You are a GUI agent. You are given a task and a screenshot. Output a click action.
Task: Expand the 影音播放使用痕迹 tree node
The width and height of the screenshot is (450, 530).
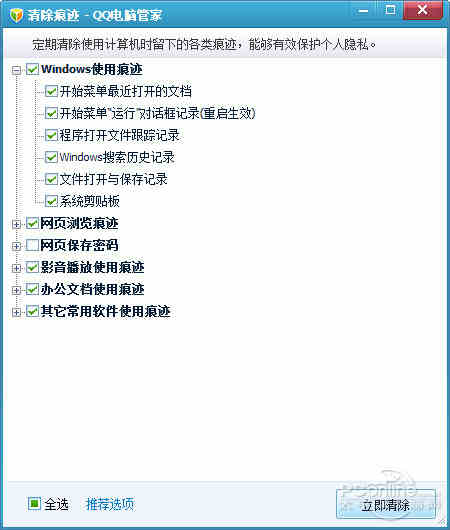(x=16, y=268)
